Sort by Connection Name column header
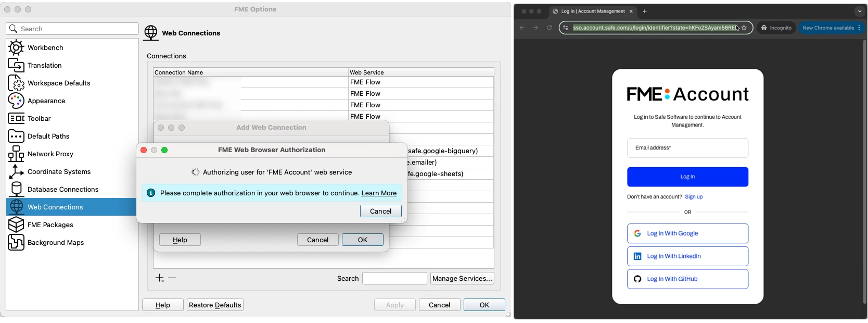 [250, 72]
